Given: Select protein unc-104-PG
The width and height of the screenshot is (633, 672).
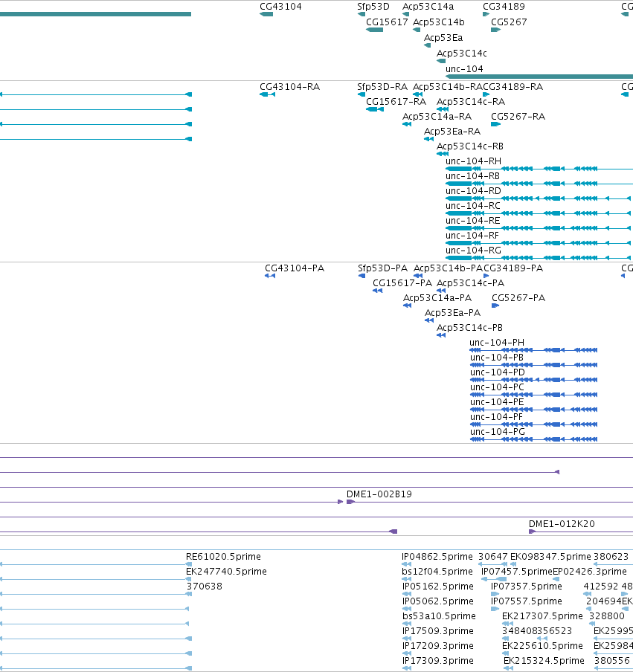Looking at the screenshot, I should point(498,432).
